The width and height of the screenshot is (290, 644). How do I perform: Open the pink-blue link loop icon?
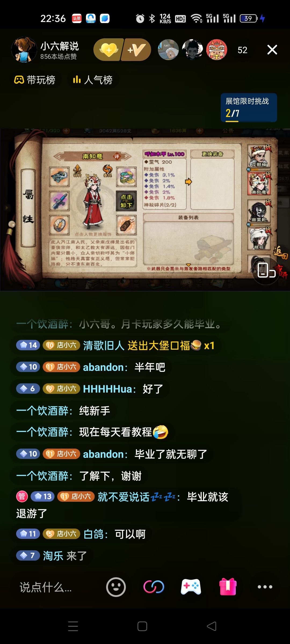[x=154, y=587]
